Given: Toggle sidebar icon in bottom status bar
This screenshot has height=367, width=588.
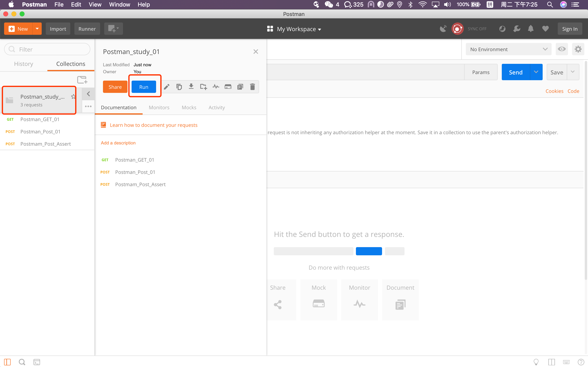Looking at the screenshot, I should point(7,362).
